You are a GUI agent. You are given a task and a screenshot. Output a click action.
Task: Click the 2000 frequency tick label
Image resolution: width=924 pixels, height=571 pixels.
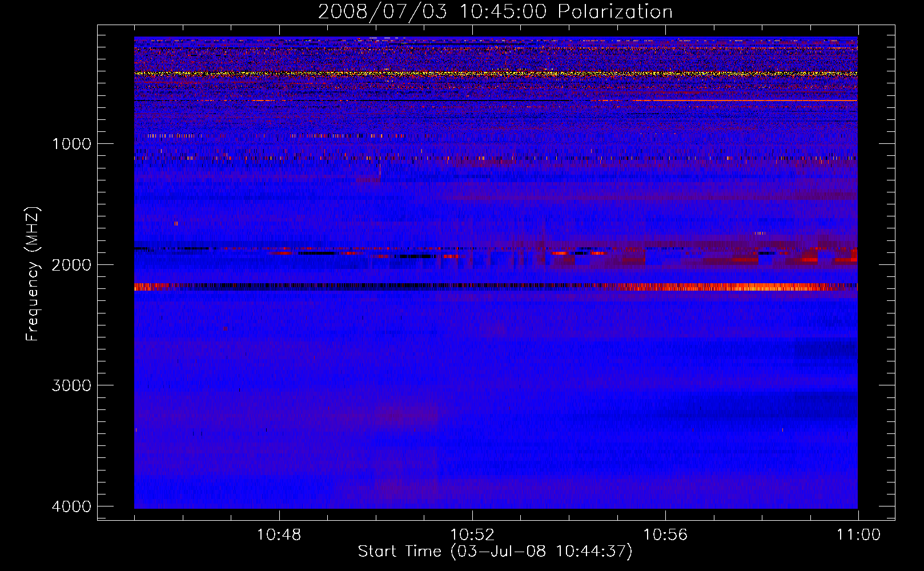tap(71, 264)
